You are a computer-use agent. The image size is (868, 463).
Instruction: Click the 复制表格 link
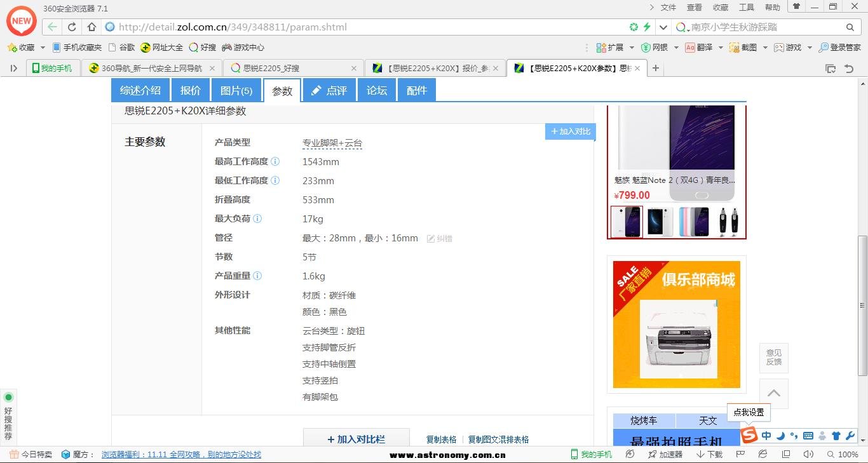(442, 440)
